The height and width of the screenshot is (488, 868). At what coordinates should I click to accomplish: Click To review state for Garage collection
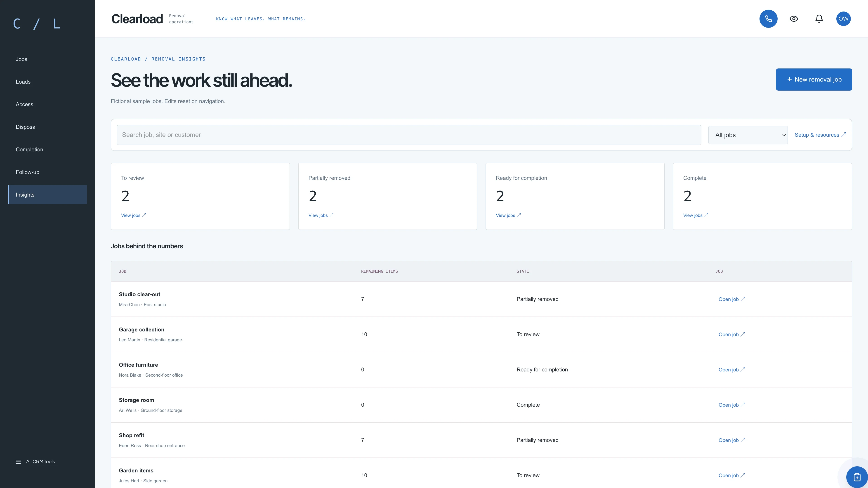coord(528,335)
